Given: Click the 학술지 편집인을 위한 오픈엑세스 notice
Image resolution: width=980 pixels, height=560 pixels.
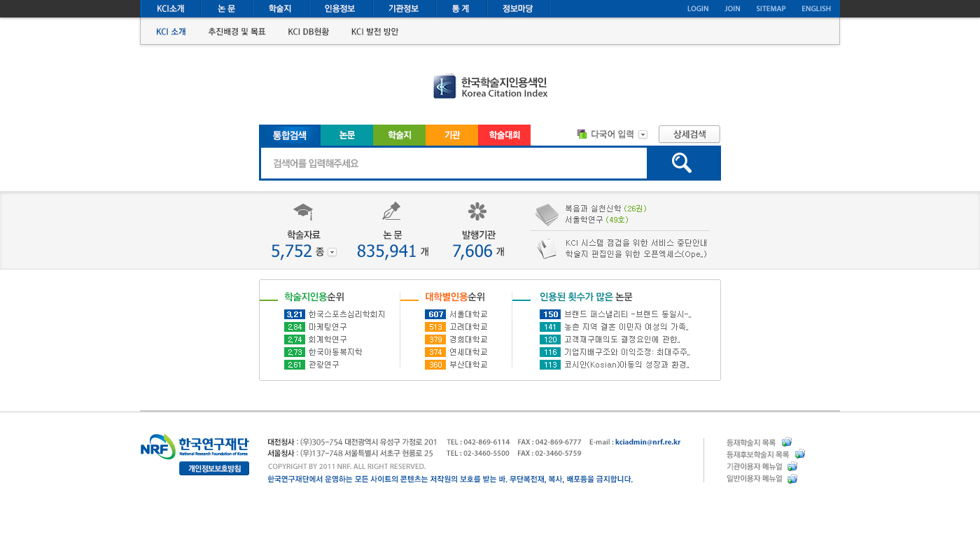Looking at the screenshot, I should pyautogui.click(x=636, y=254).
